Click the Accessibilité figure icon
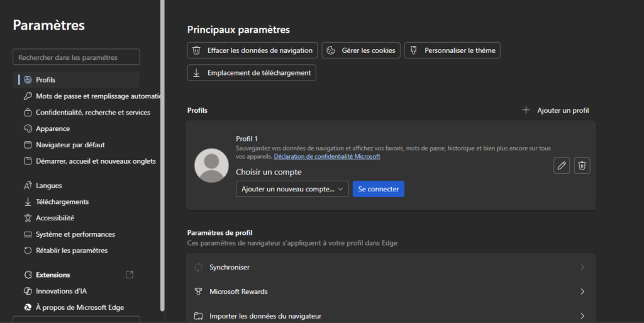The height and width of the screenshot is (323, 644). coord(28,218)
